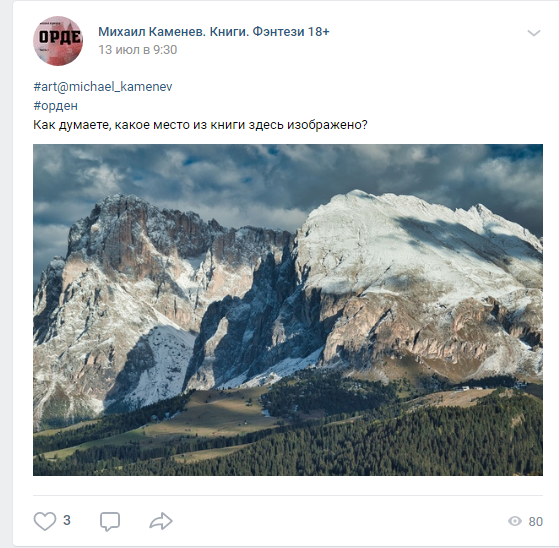Click the post text about книги место

(200, 125)
